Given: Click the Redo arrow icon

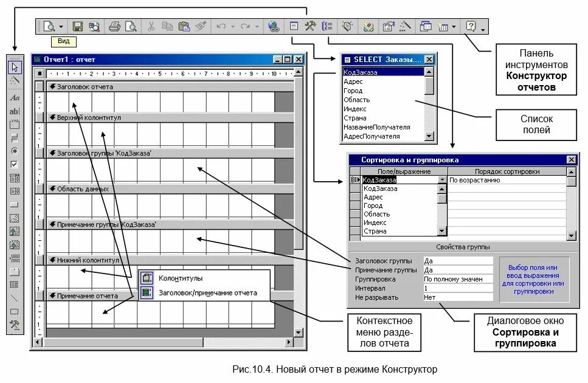Looking at the screenshot, I should pos(245,27).
